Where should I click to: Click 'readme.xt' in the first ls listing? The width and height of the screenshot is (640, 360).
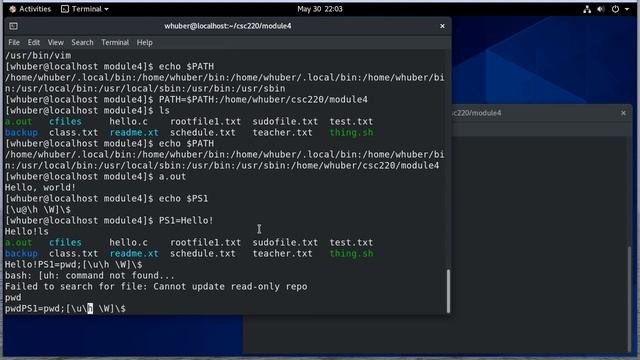pos(134,133)
